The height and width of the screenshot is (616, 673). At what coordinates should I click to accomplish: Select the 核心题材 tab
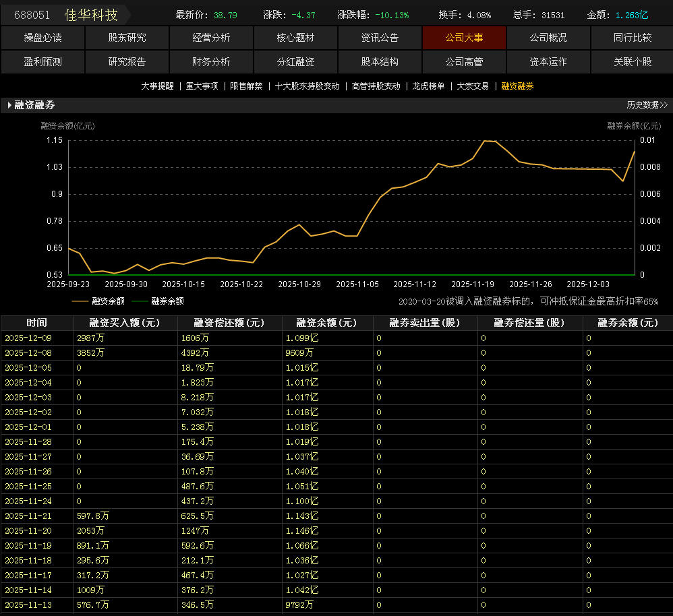click(x=295, y=38)
